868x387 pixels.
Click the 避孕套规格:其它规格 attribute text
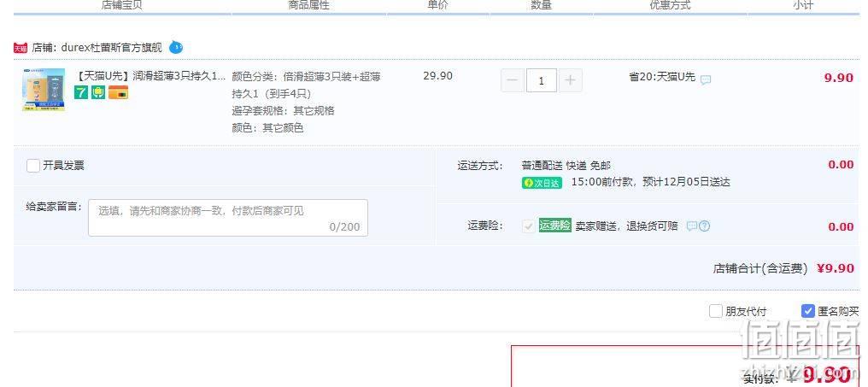tap(283, 111)
